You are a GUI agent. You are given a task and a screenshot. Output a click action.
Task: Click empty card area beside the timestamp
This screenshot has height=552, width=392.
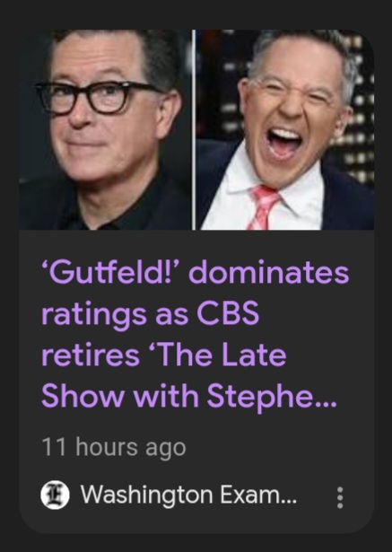(278, 448)
